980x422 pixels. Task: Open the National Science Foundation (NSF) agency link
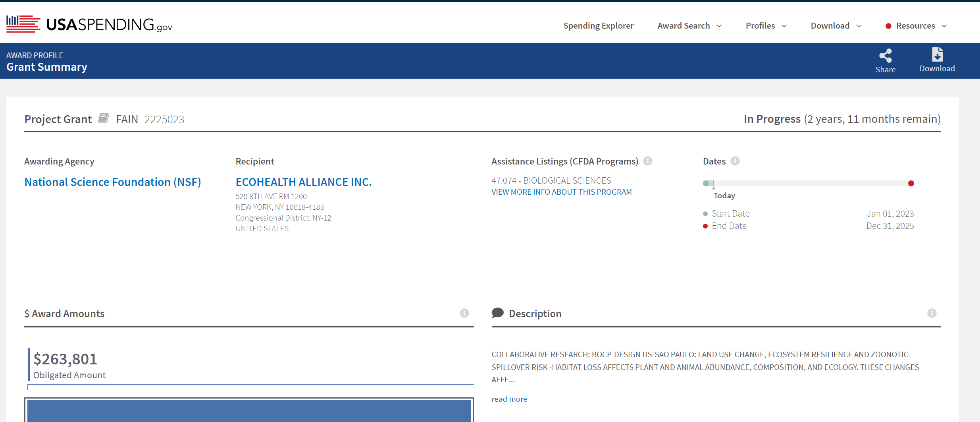pos(113,182)
